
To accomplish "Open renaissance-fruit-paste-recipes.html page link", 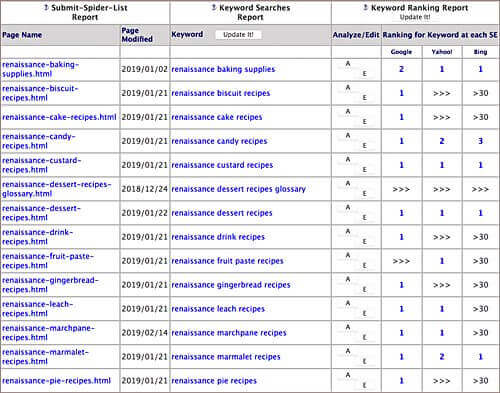I will pyautogui.click(x=48, y=261).
